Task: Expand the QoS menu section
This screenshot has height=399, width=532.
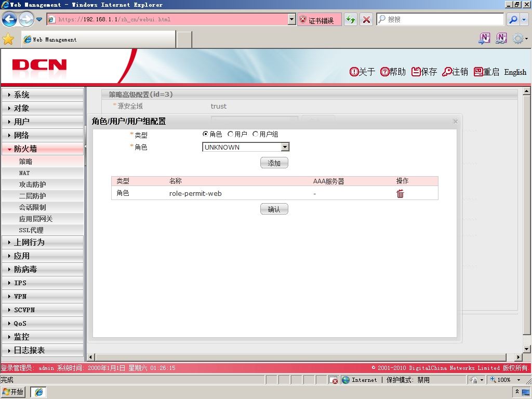Action: click(x=43, y=323)
